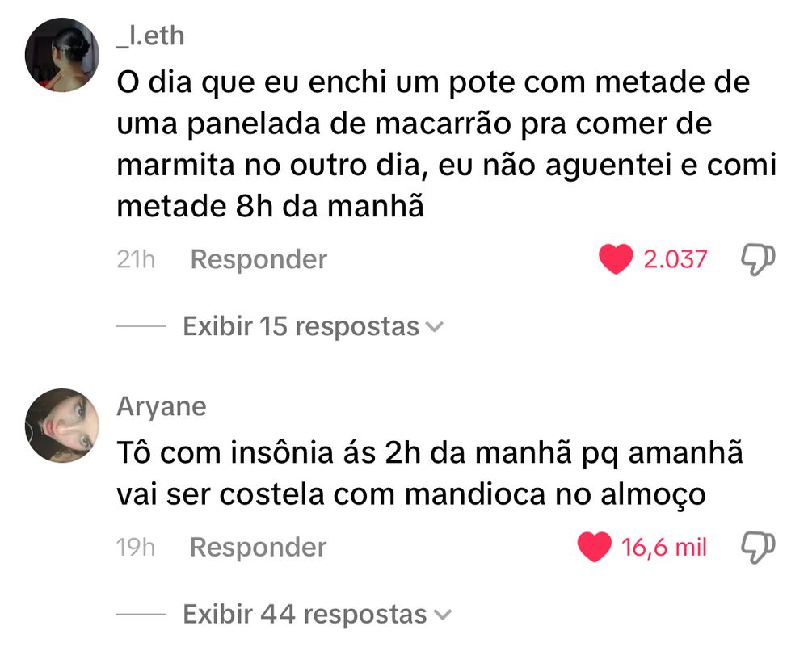Unlike Aryane's comment via red heart
Viewport: 808px width, 672px height.
(594, 547)
